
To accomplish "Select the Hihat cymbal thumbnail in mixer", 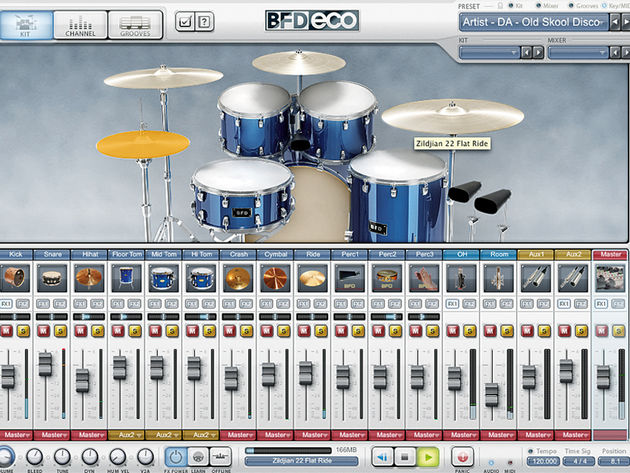I will pyautogui.click(x=89, y=278).
